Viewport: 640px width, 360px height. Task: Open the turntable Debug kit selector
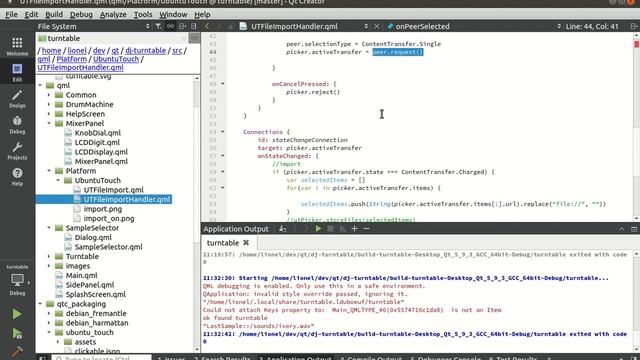(17, 280)
